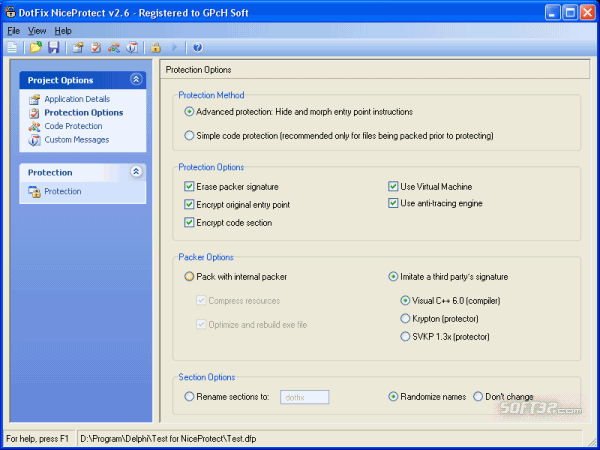
Task: Select Advanced protection radio button
Action: [189, 112]
